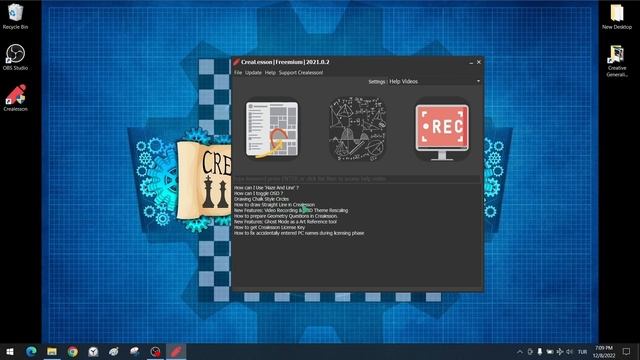Close the CreaLesson window
This screenshot has height=360, width=640.
pos(479,62)
